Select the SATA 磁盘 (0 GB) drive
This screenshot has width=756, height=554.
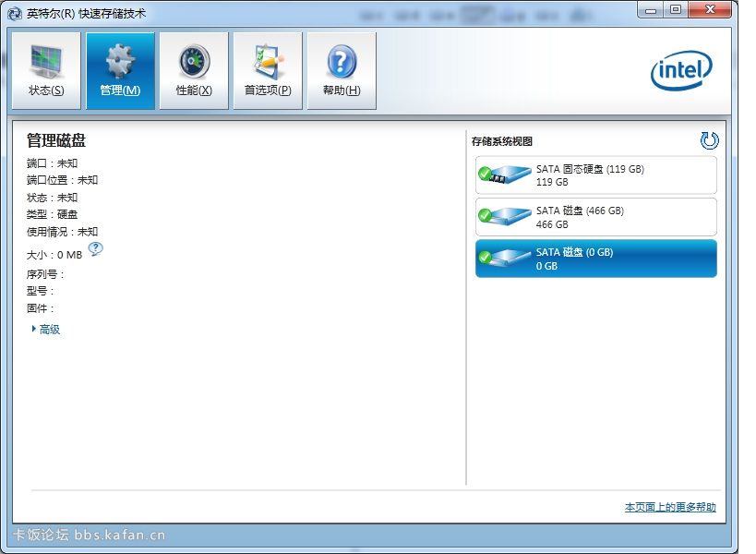coord(596,259)
